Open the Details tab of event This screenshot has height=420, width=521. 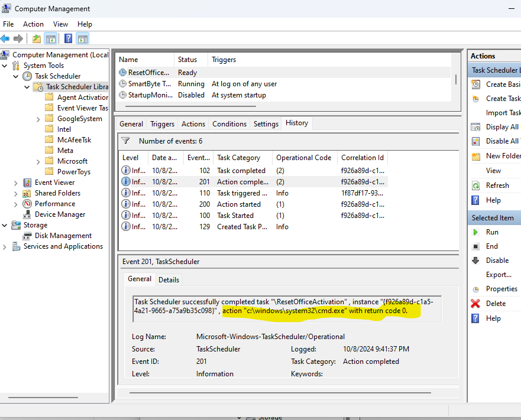(x=169, y=280)
